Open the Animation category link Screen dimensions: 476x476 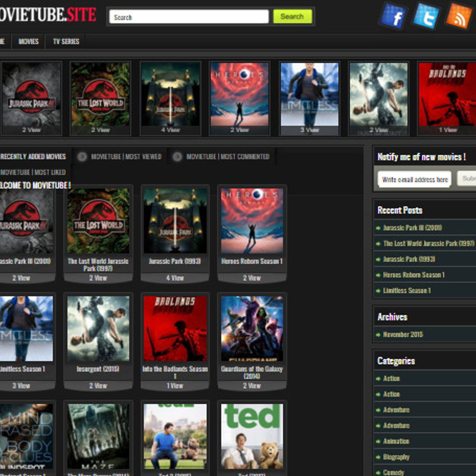click(396, 441)
